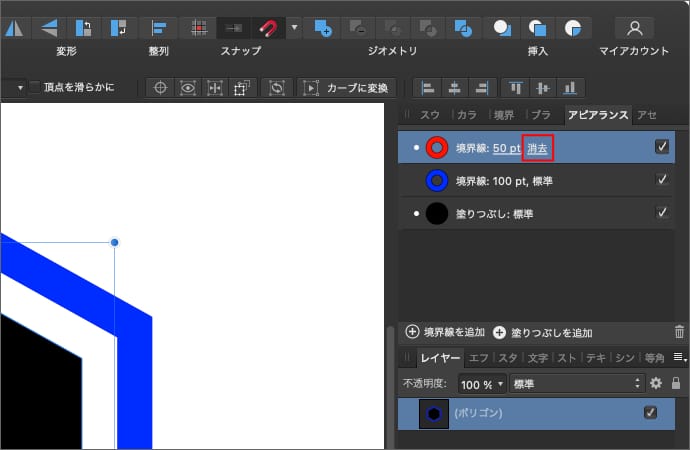This screenshot has width=690, height=450.
Task: Click the lock icon in Layers panel
Action: (676, 383)
